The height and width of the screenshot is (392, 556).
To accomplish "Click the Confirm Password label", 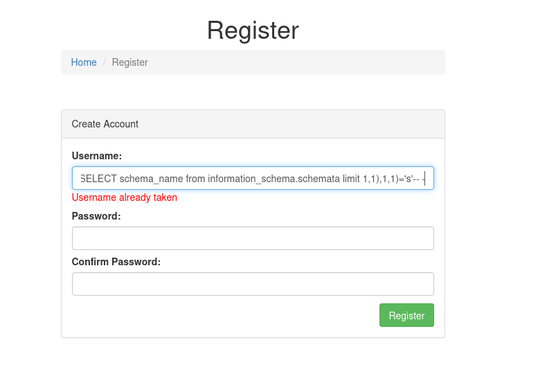I will [x=116, y=262].
